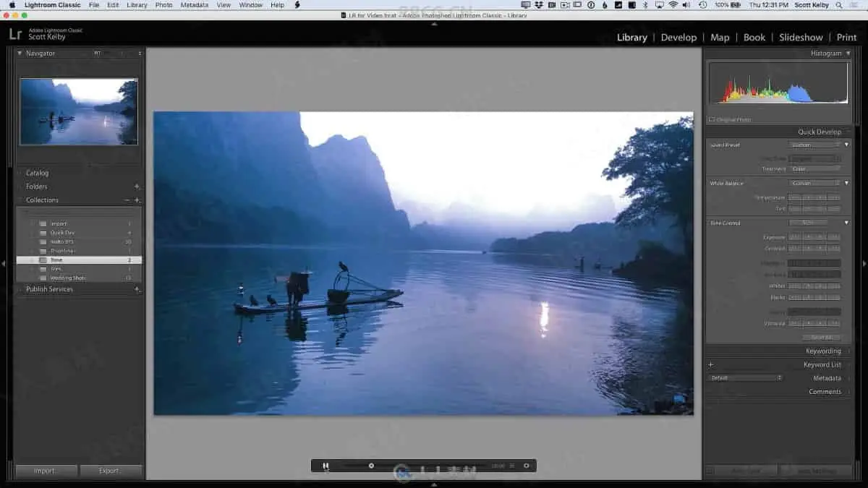Click minus icon on Collections panel
Screen dimensions: 868x488
(x=127, y=200)
